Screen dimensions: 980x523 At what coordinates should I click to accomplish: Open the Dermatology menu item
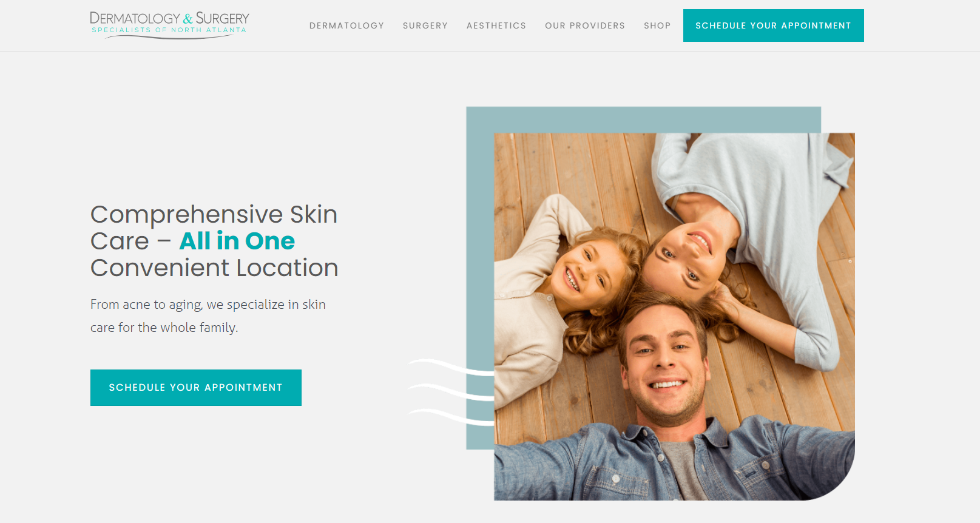coord(346,25)
